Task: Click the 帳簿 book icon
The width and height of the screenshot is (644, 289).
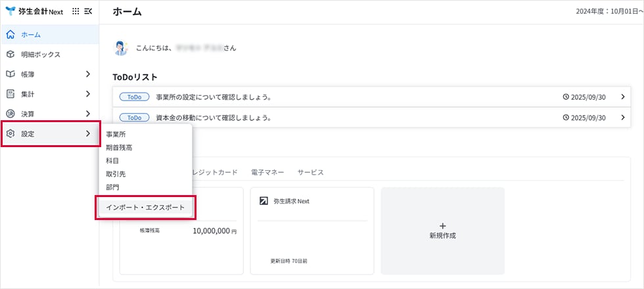Action: click(x=10, y=74)
